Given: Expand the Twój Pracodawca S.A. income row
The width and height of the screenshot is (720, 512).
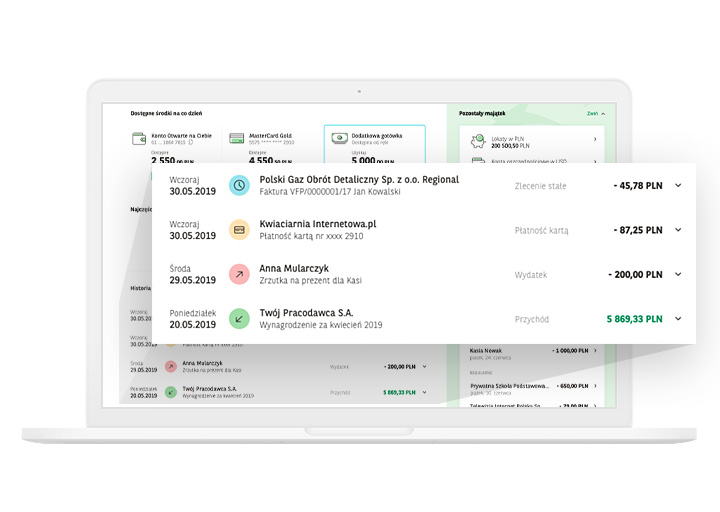Looking at the screenshot, I should click(678, 319).
